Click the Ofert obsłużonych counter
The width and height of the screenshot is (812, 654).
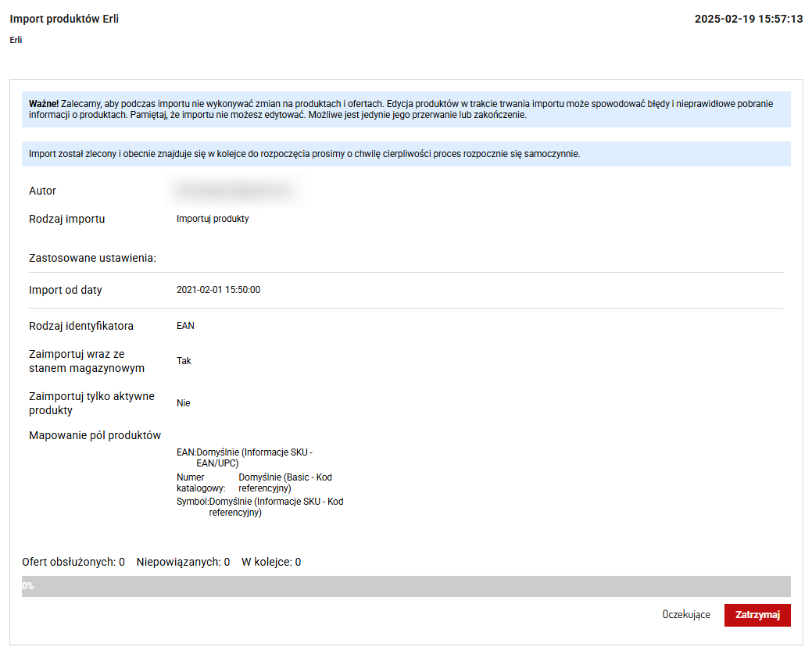click(x=73, y=562)
